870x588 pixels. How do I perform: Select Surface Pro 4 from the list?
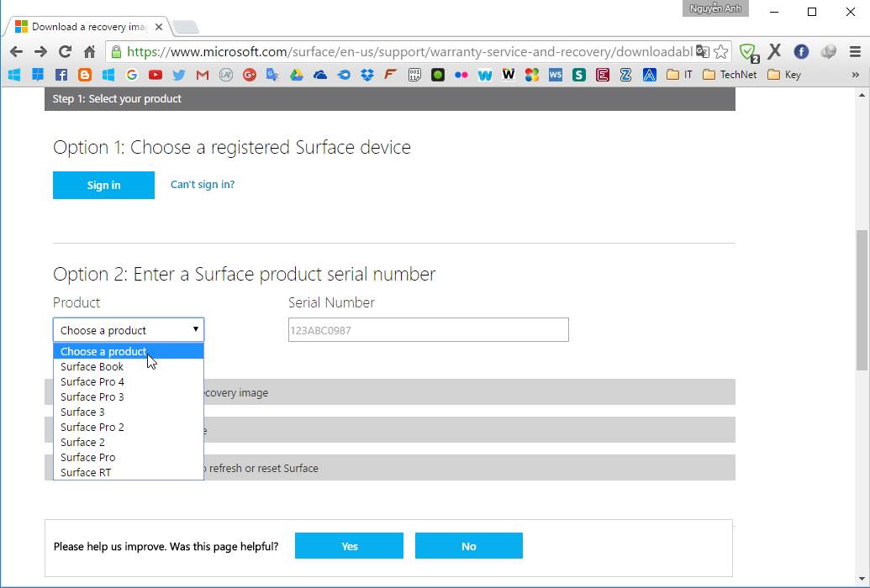point(129,381)
